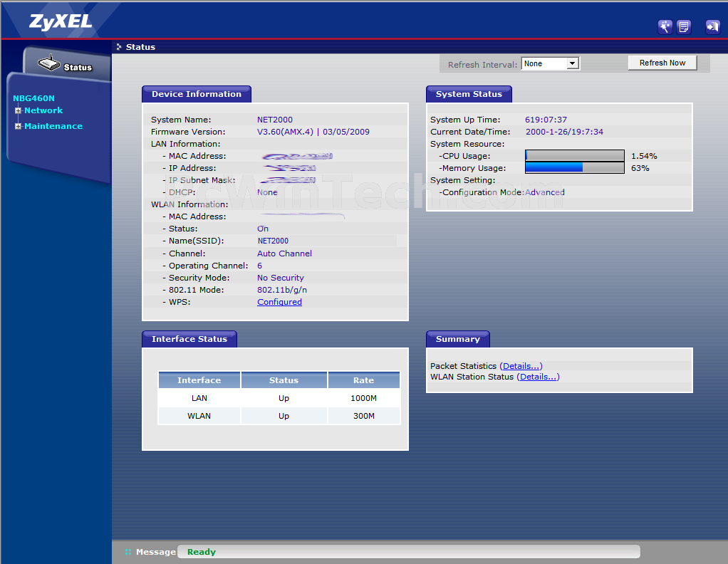
Task: Click the LAN interface cell
Action: (x=199, y=398)
